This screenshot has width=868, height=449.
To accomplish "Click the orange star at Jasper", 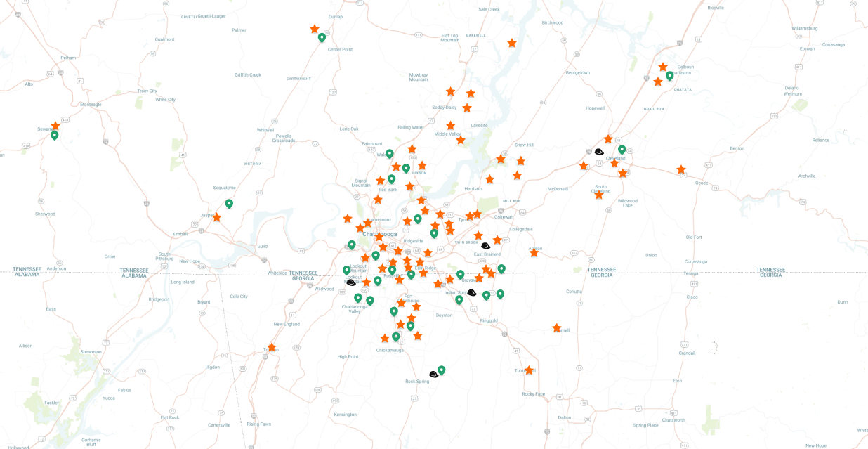I will click(x=217, y=217).
